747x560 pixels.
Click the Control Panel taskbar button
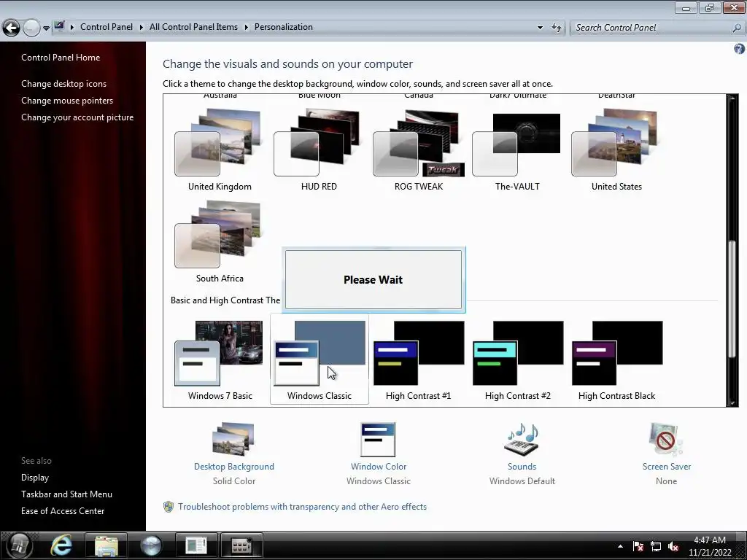coord(241,545)
